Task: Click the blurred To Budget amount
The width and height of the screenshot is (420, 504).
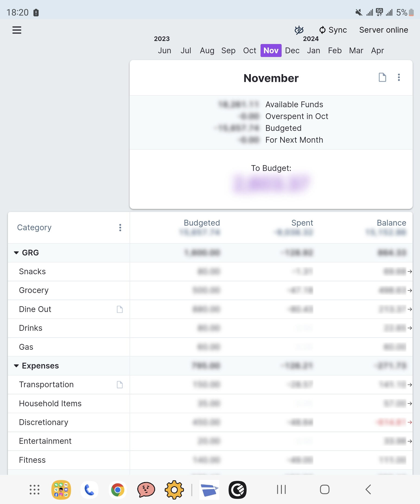Action: [x=271, y=184]
